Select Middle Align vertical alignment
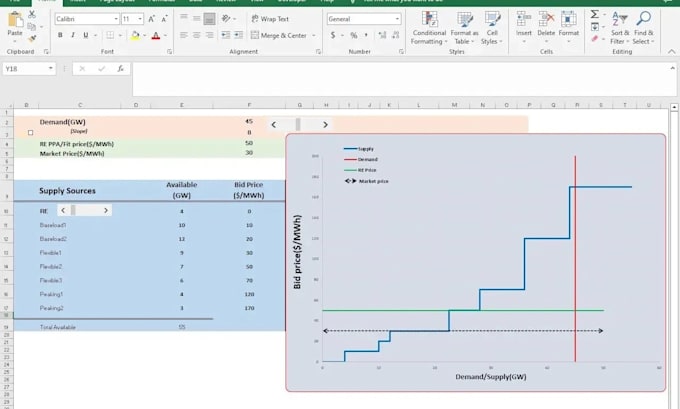 [x=196, y=18]
